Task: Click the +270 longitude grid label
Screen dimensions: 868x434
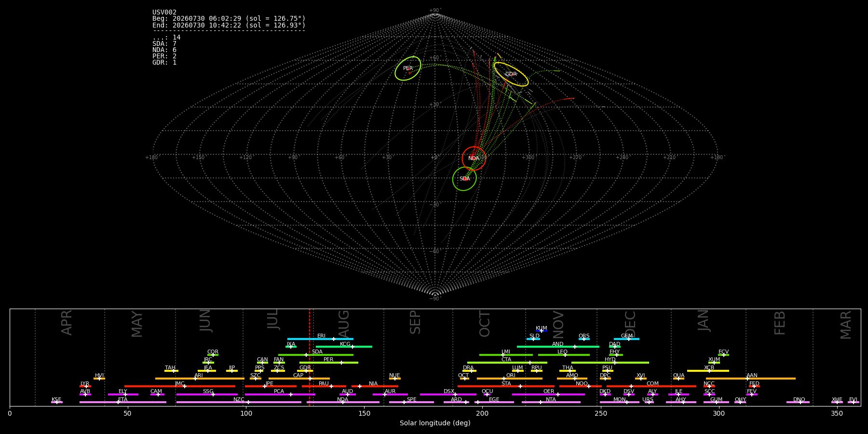Action: click(x=575, y=158)
